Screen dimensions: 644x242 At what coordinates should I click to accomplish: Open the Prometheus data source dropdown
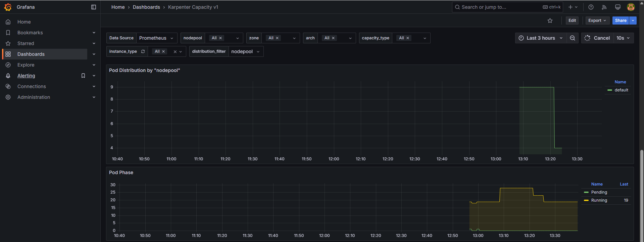(x=157, y=38)
